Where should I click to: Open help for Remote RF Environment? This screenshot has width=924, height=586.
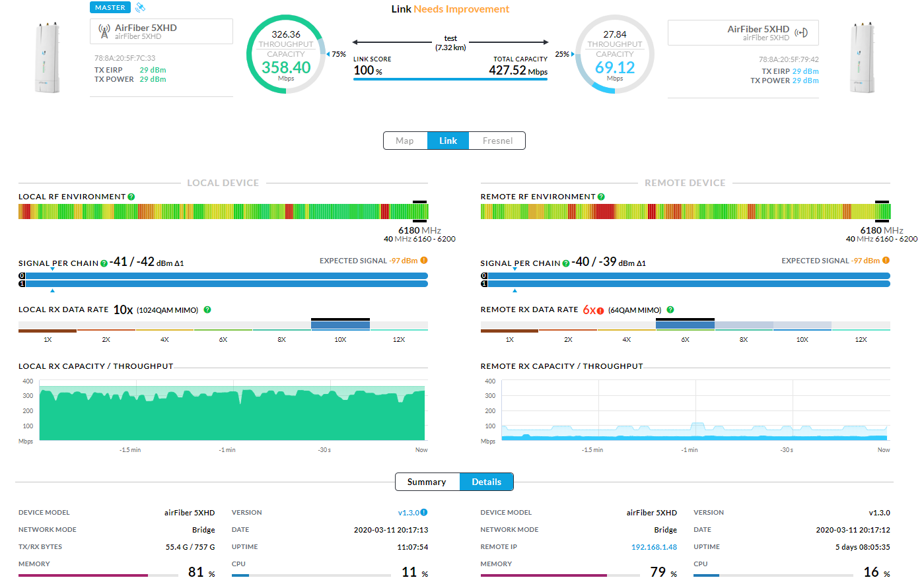(601, 197)
